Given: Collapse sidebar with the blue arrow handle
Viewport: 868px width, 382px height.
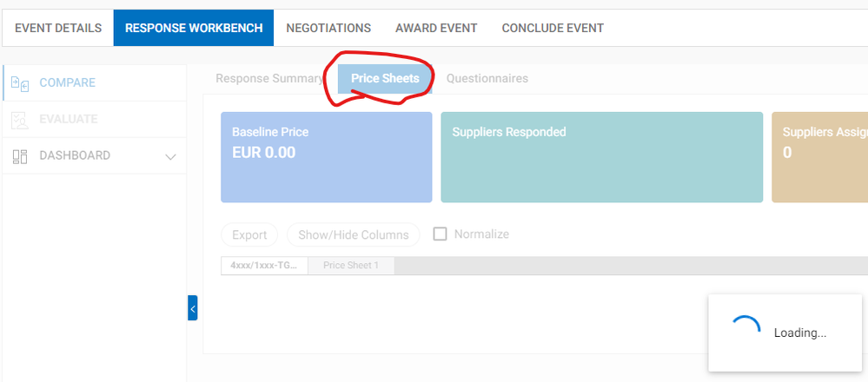Looking at the screenshot, I should (192, 307).
